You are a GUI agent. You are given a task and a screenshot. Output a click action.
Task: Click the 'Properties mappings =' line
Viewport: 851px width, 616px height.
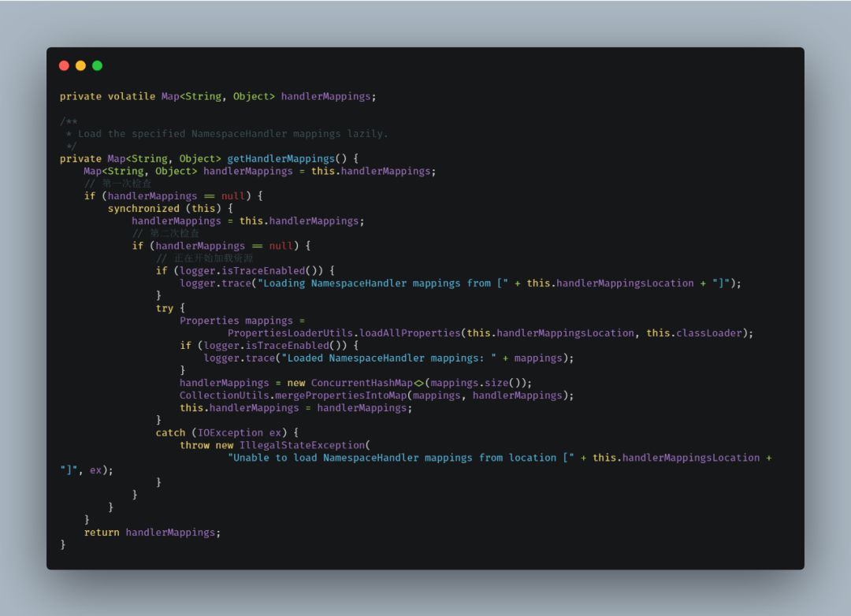tap(242, 321)
